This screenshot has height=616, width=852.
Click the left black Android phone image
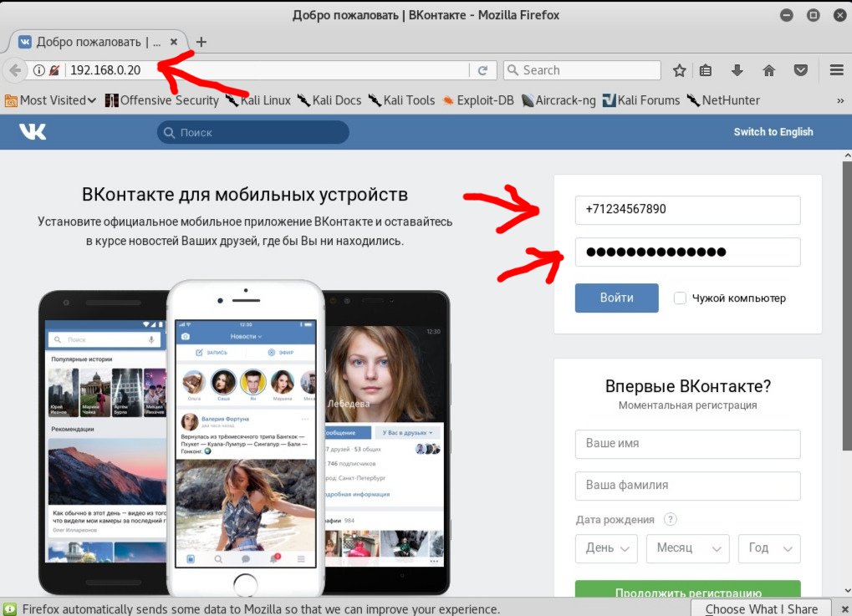click(x=103, y=443)
